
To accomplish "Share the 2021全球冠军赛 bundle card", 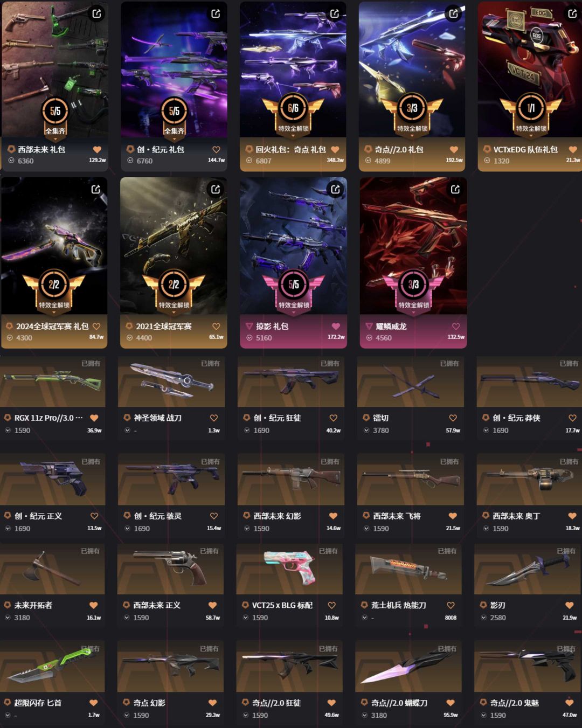I will coord(216,189).
